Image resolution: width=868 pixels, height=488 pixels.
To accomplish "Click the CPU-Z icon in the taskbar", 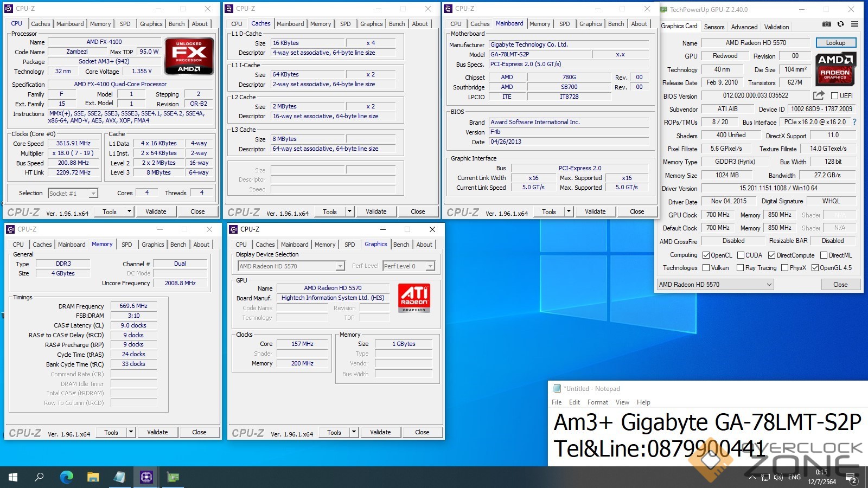I will coord(146,477).
